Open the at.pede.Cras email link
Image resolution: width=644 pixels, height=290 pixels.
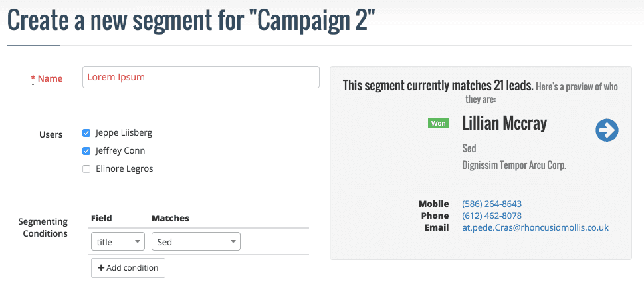(x=535, y=227)
